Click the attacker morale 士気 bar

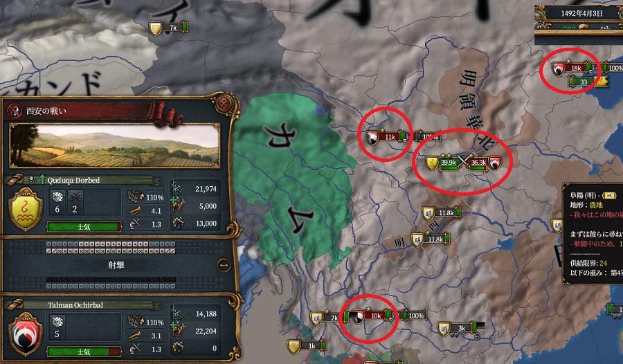coord(84,227)
